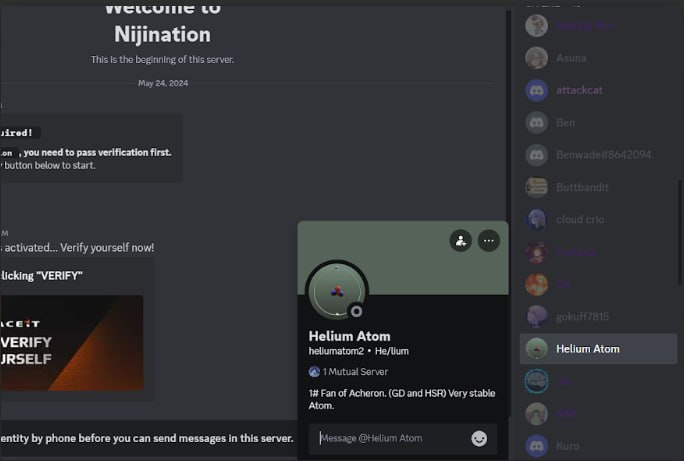
Task: Send a friend request to Helium Atom
Action: click(461, 241)
